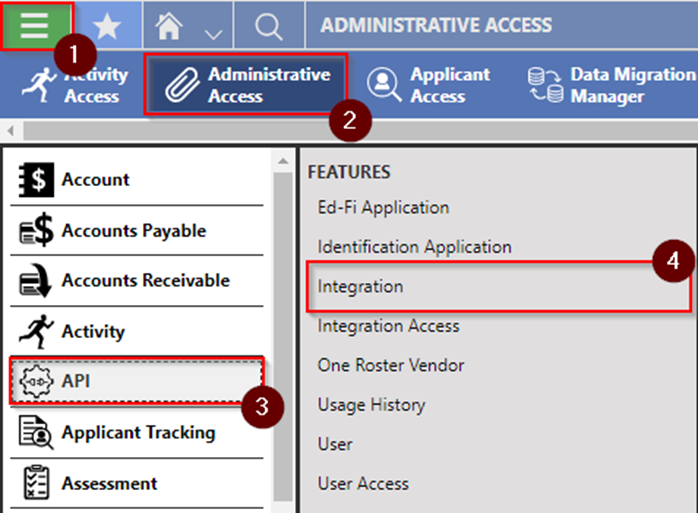Screen dimensions: 698x513
Task: Select Assessment in the module list
Action: tap(137, 484)
